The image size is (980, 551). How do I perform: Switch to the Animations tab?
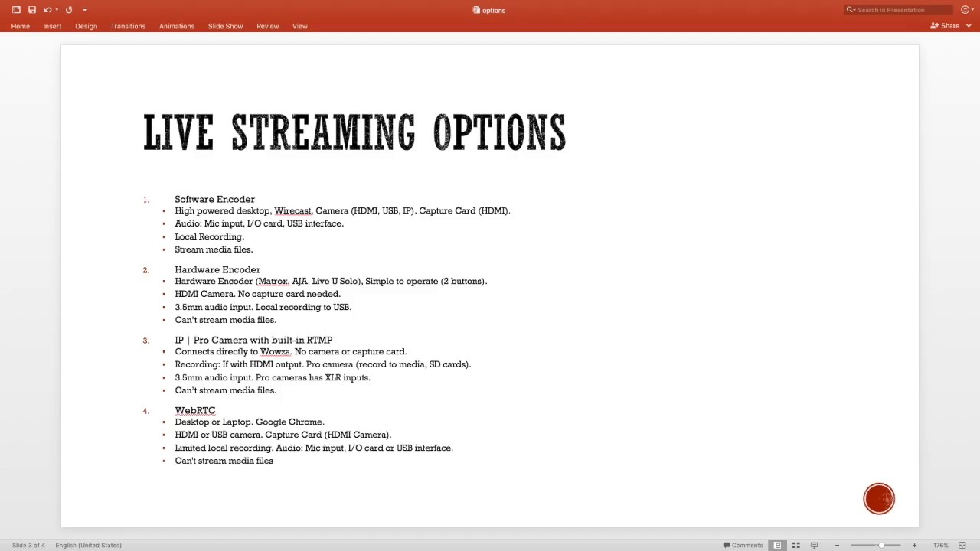coord(177,26)
